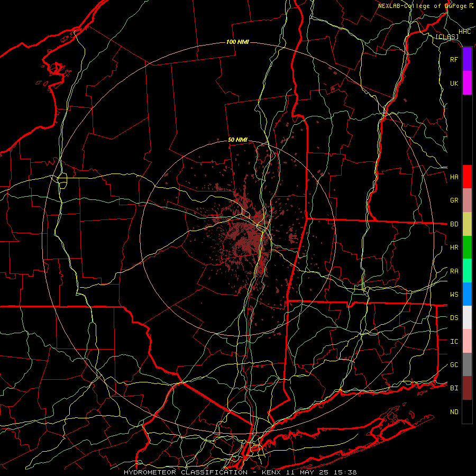Click the BI legend label
Viewport: 476px width, 476px height.
454,388
